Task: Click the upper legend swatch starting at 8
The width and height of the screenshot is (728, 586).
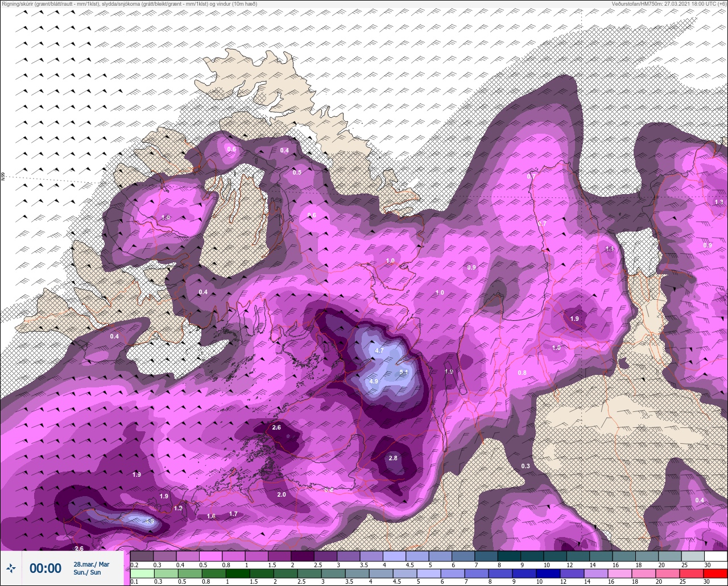Action: pos(509,556)
